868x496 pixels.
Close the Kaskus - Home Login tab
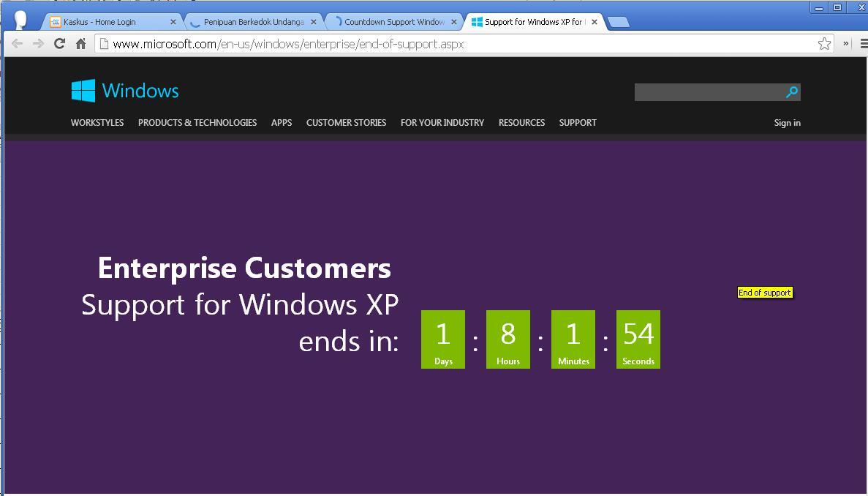[173, 22]
